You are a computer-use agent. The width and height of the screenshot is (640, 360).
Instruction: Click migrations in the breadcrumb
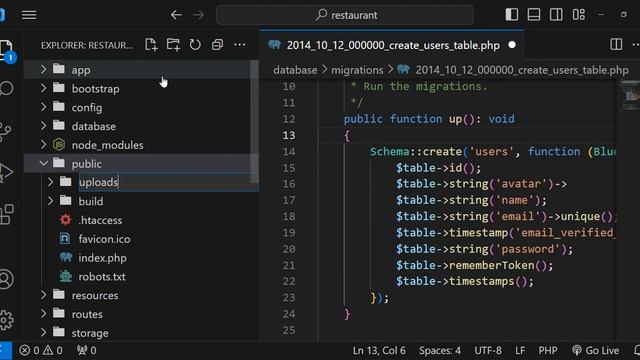point(357,70)
